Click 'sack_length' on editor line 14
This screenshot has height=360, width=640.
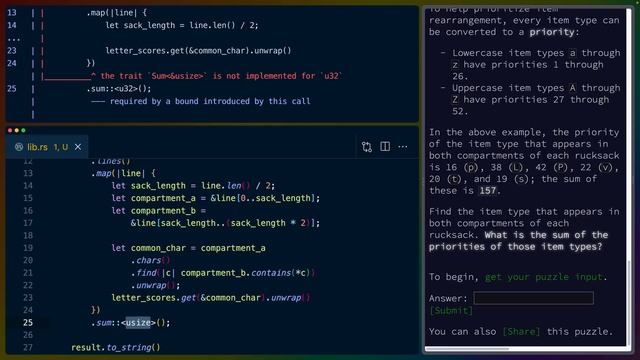coord(158,186)
